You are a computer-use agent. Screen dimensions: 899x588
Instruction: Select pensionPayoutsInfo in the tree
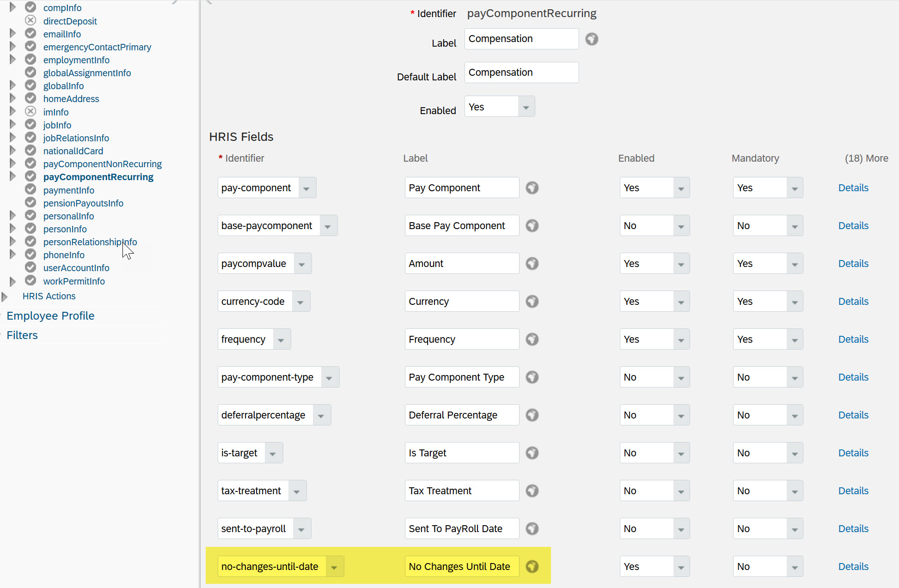pos(83,203)
